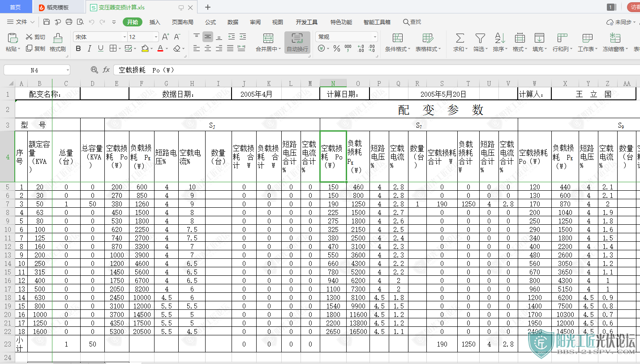
Task: Click the Sum (求和) sigma icon
Action: [x=460, y=38]
